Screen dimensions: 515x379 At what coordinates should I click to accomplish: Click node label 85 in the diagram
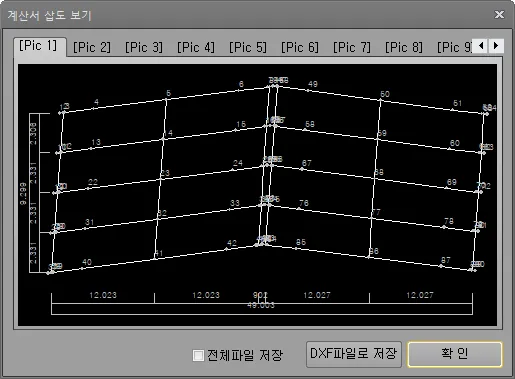click(x=301, y=242)
